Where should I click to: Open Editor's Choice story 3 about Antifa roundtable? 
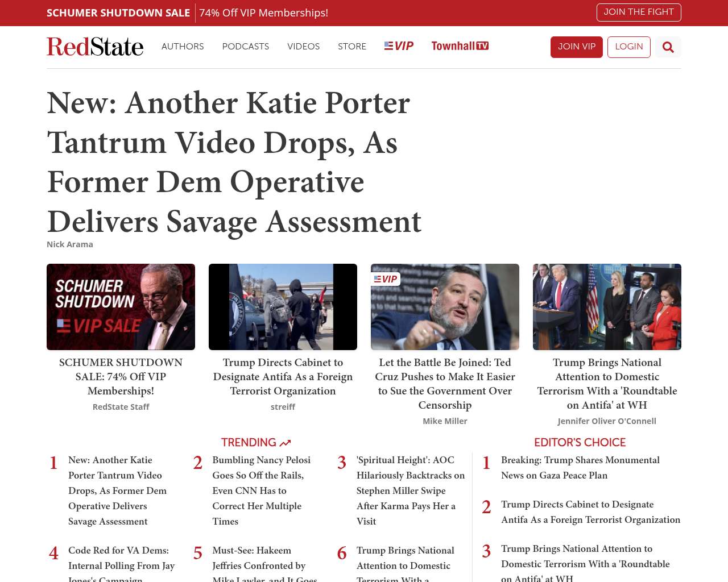[x=585, y=564]
